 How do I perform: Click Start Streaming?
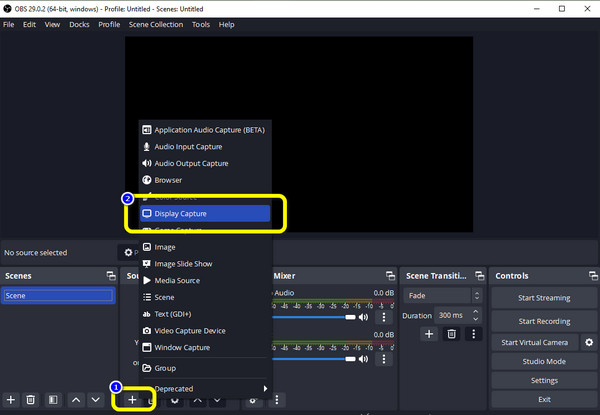[544, 298]
